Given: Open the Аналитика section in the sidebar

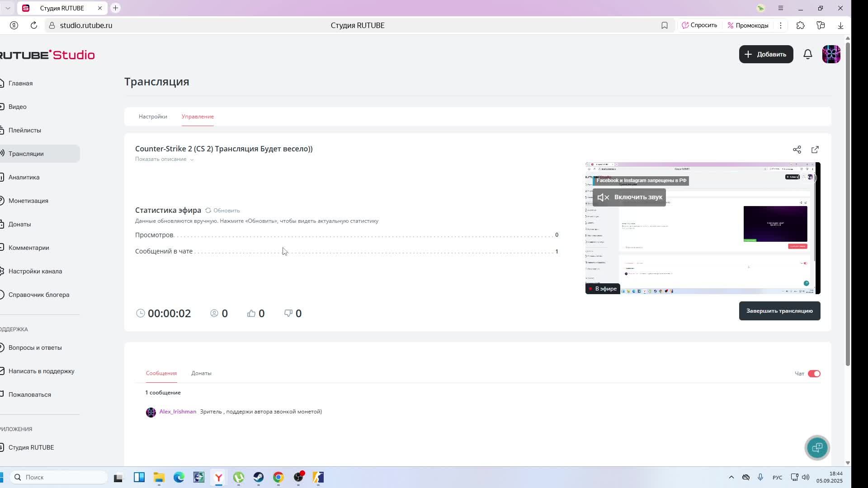Looking at the screenshot, I should point(24,177).
